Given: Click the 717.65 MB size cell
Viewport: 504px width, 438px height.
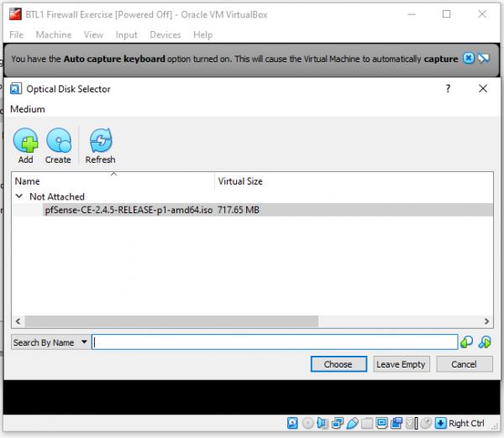Looking at the screenshot, I should (x=239, y=210).
